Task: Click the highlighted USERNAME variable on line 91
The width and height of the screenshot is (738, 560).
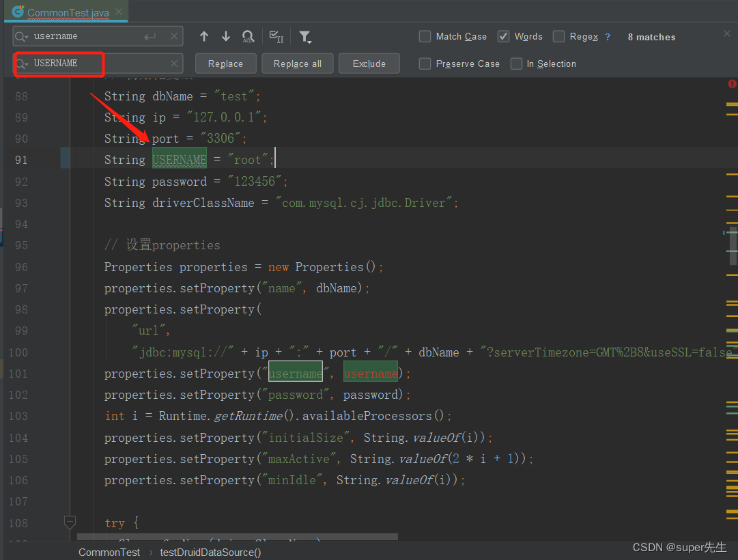Action: (x=180, y=160)
